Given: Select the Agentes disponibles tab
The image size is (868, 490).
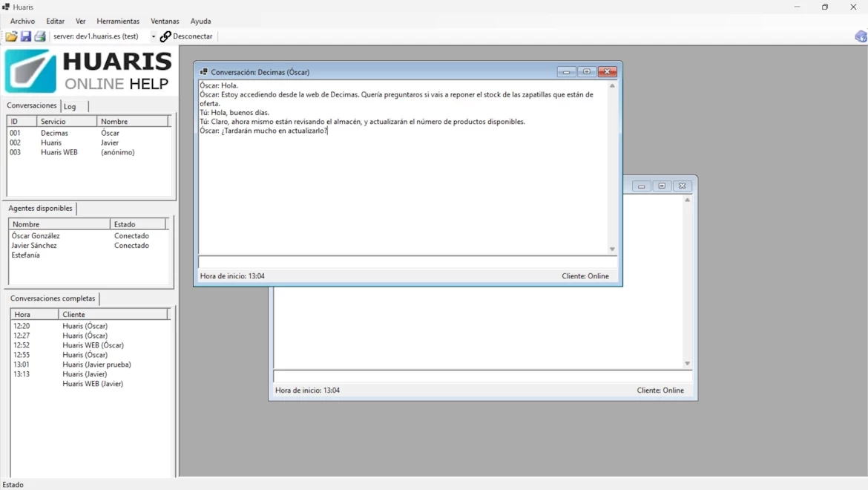Looking at the screenshot, I should click(x=40, y=208).
